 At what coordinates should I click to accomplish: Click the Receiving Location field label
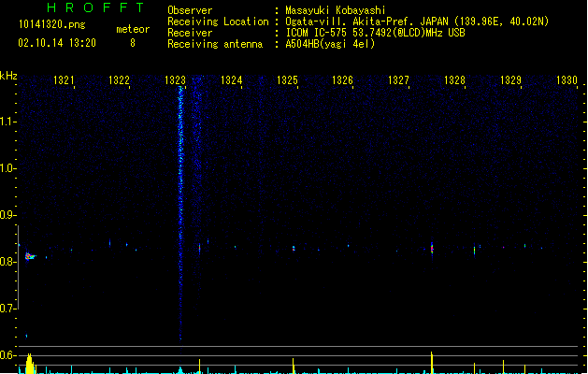click(218, 22)
